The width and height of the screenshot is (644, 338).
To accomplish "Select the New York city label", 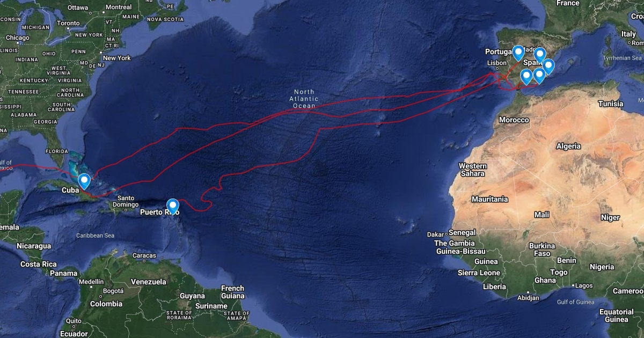I will pos(116,58).
